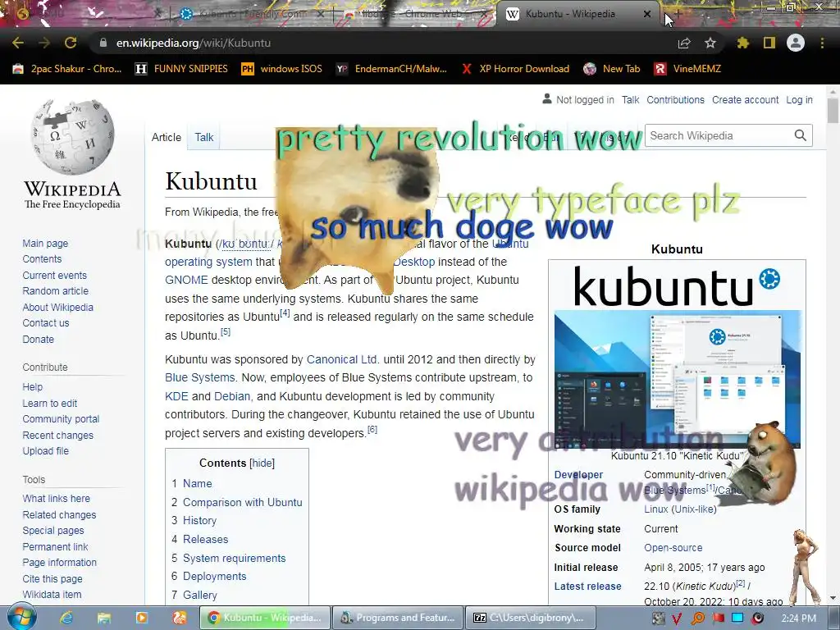
Task: Open the windows ISOS bookmark
Action: [x=282, y=69]
